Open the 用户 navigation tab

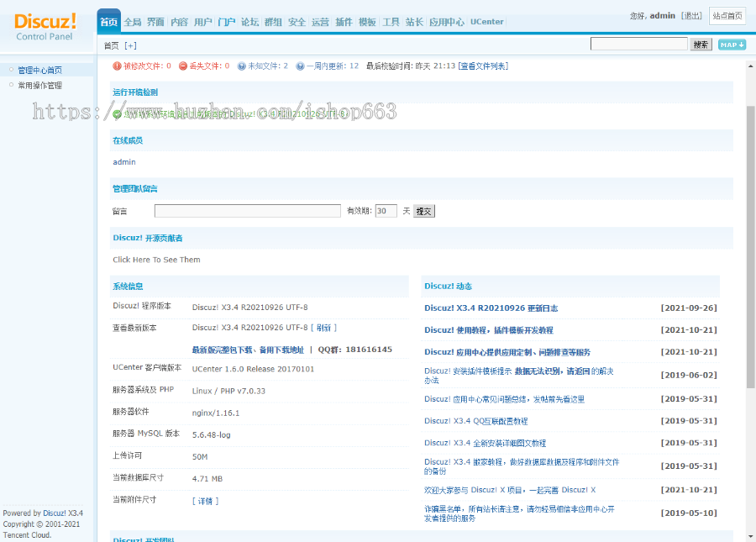click(x=203, y=22)
